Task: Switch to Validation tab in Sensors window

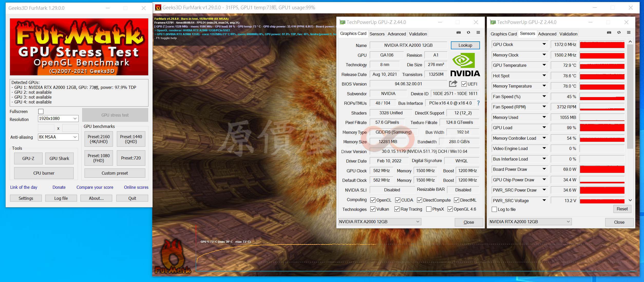Action: tap(569, 34)
